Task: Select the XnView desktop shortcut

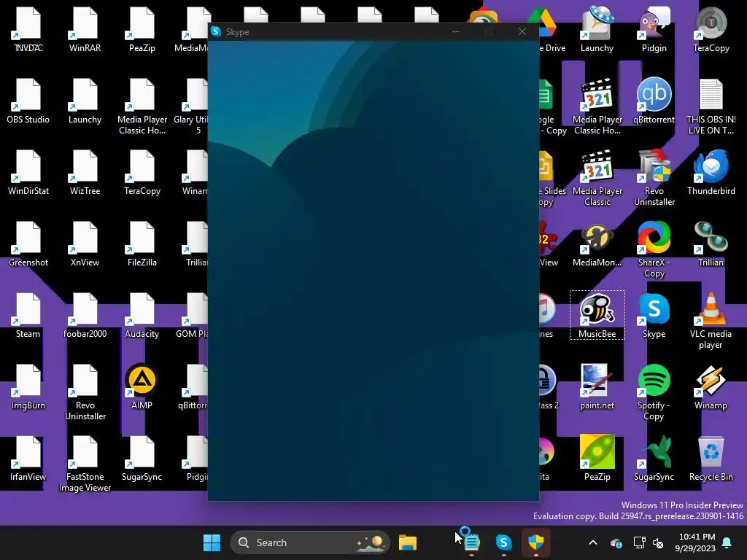Action: pyautogui.click(x=85, y=244)
